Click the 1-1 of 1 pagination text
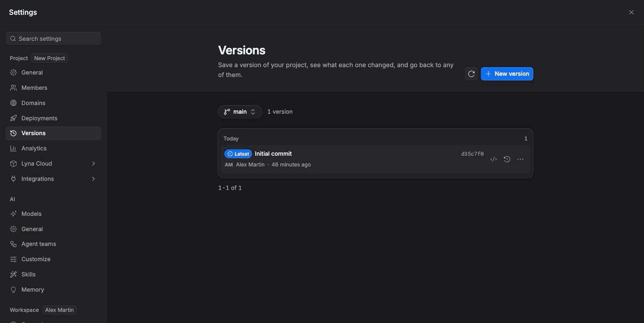The height and width of the screenshot is (323, 644). point(230,188)
